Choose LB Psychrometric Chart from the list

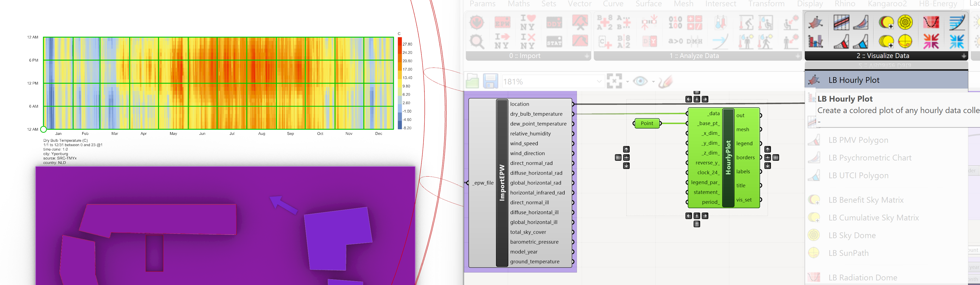870,158
